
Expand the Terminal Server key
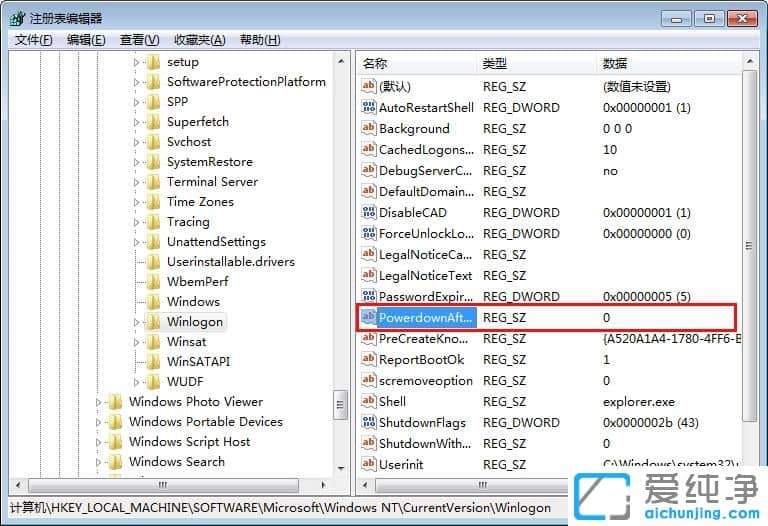pos(136,182)
